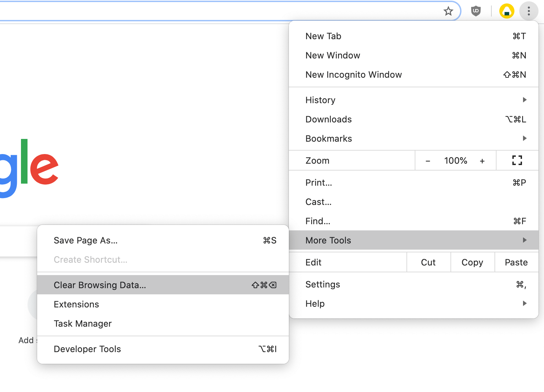
Task: Select New Window menu item
Action: (414, 55)
